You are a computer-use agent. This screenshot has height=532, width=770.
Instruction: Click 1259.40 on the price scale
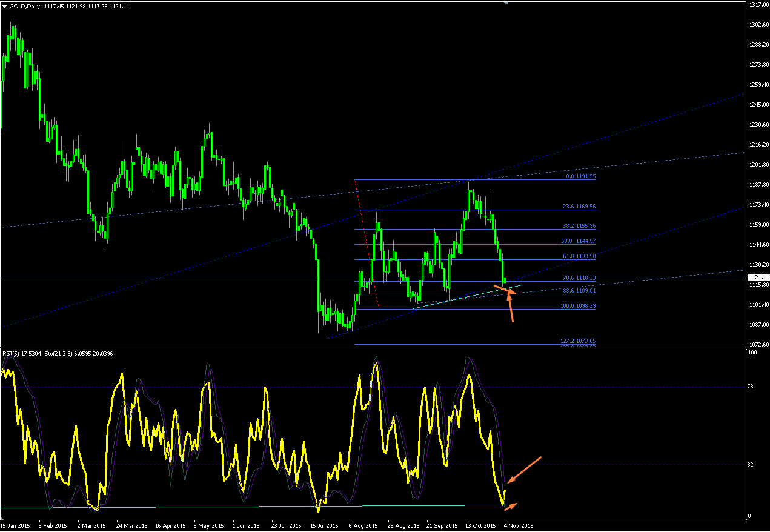[x=759, y=85]
